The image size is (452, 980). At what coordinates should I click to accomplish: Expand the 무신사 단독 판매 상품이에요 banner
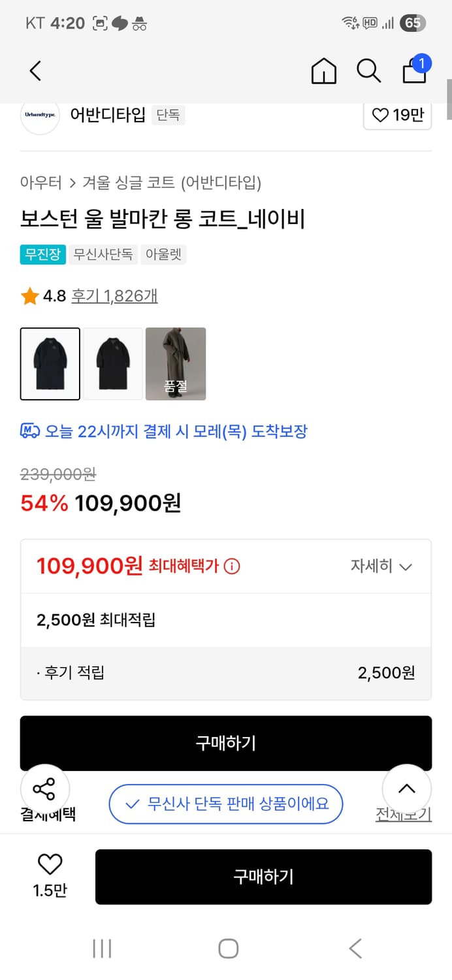pyautogui.click(x=225, y=804)
